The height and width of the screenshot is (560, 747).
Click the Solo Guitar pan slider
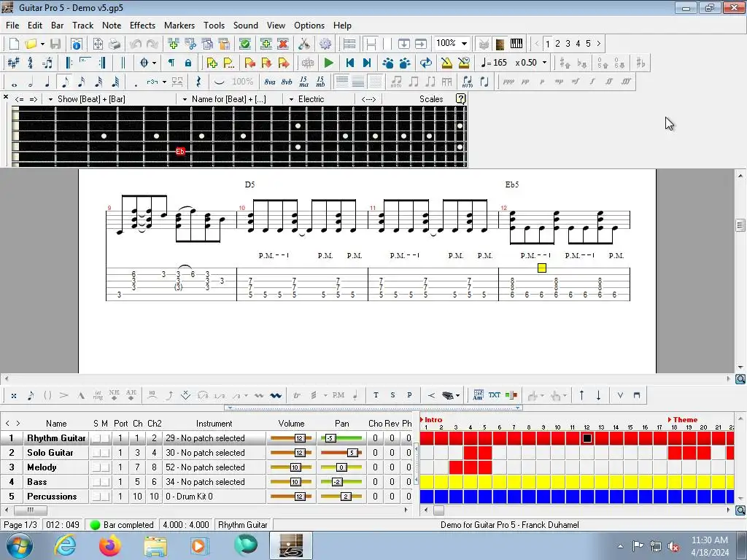coord(341,453)
